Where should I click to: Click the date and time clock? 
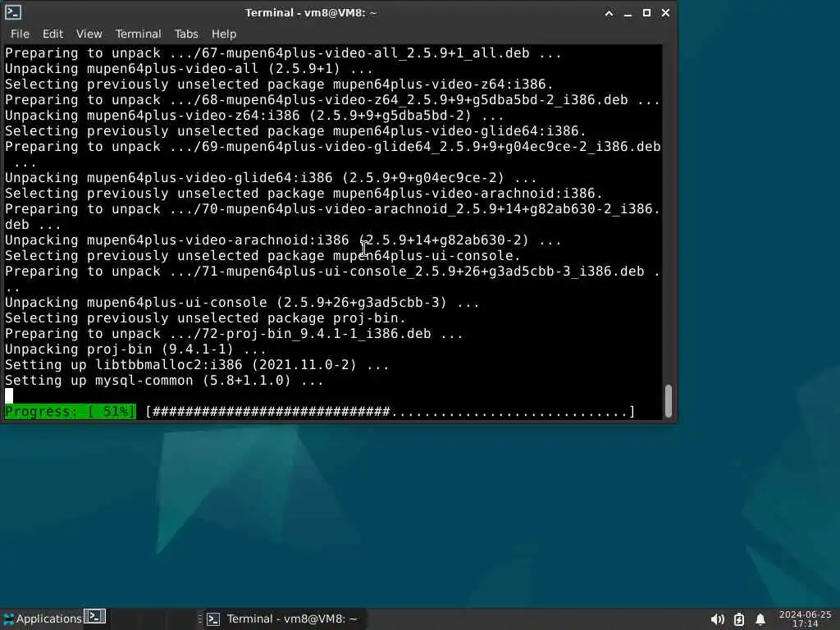click(805, 619)
